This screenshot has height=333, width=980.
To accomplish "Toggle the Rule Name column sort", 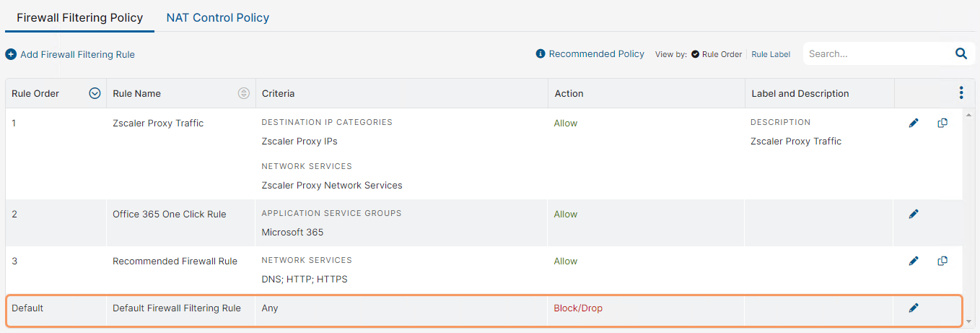I will pyautogui.click(x=244, y=93).
